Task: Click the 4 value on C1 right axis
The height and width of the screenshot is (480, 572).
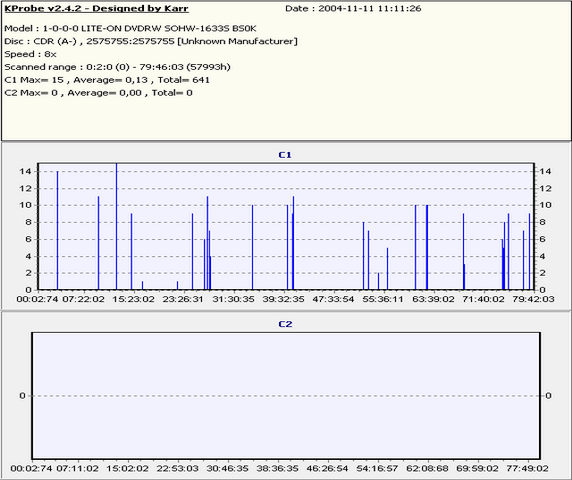Action: point(542,256)
